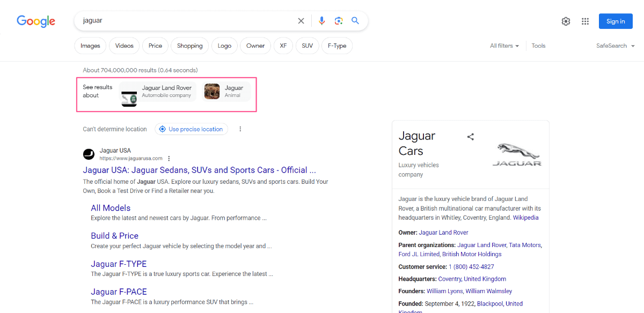The width and height of the screenshot is (644, 313).
Task: Click the blue magnifier search icon
Action: (355, 21)
